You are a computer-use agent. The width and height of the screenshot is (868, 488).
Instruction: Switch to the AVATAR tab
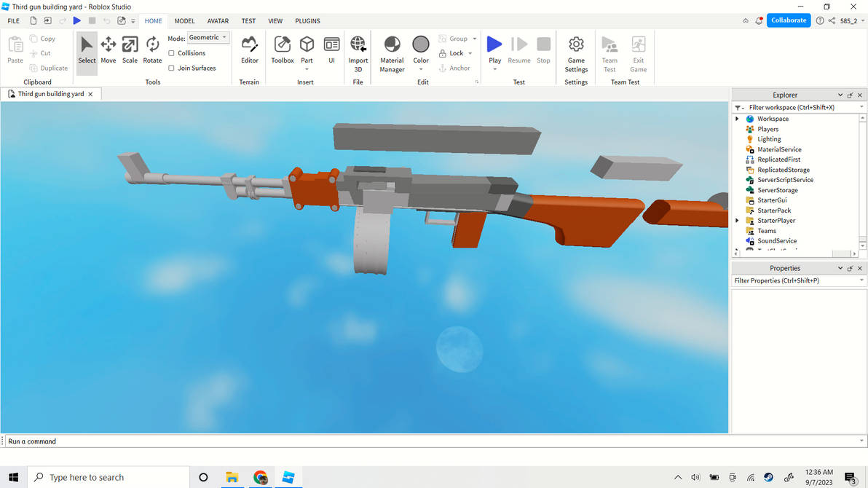click(218, 21)
